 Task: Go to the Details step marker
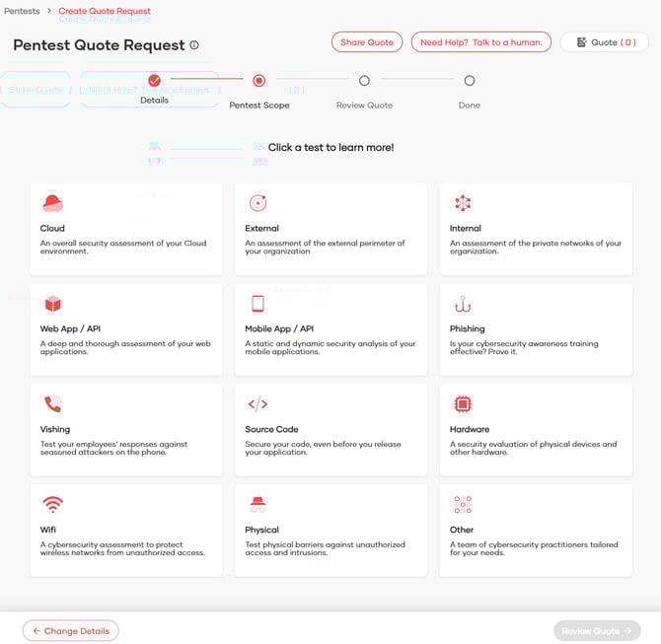[x=154, y=81]
